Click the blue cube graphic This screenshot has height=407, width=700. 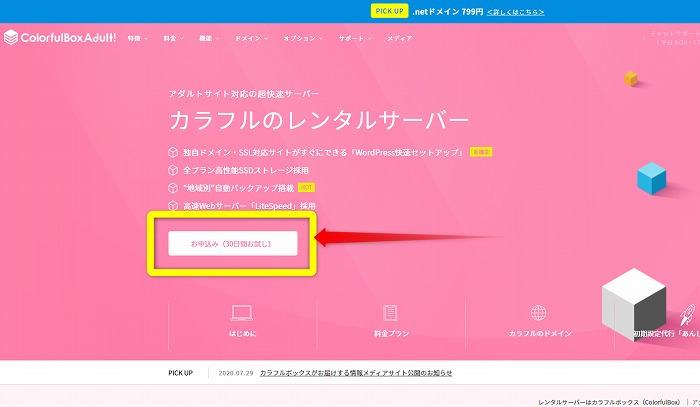[651, 179]
